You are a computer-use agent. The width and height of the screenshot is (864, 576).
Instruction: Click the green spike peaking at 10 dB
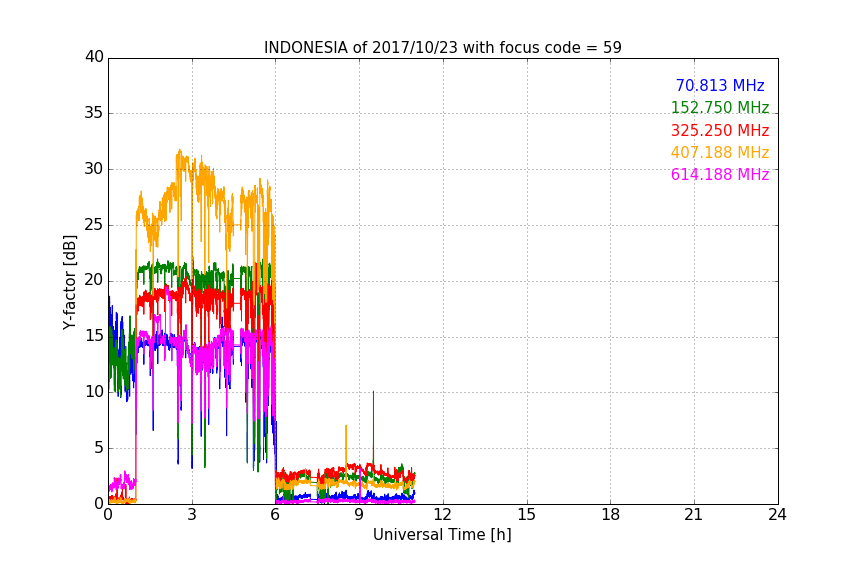(x=374, y=419)
